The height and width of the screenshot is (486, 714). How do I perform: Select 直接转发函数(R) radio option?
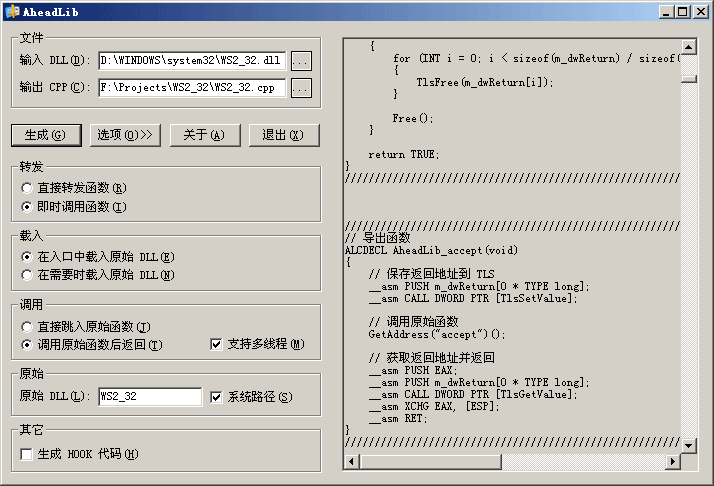[74, 188]
